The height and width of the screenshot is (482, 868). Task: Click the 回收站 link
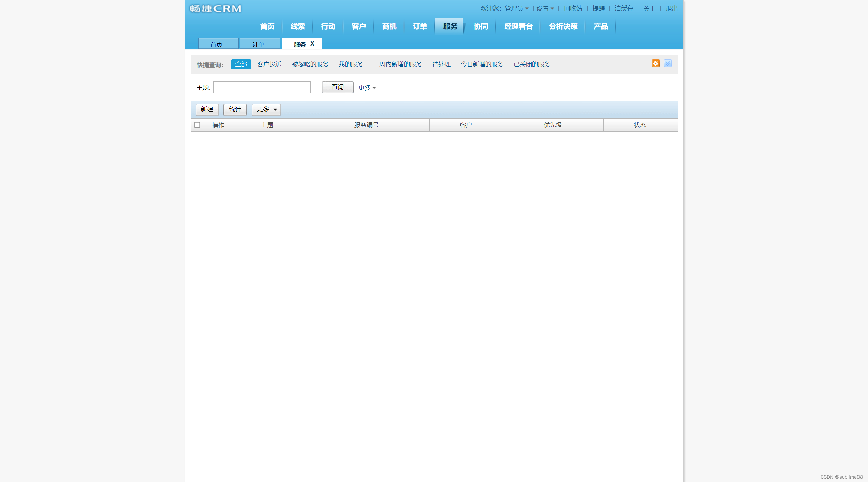tap(573, 8)
